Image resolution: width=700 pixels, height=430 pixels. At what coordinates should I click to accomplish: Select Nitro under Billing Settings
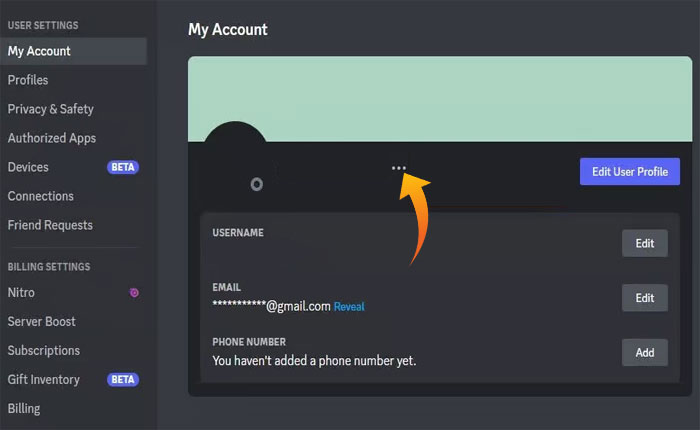[21, 292]
